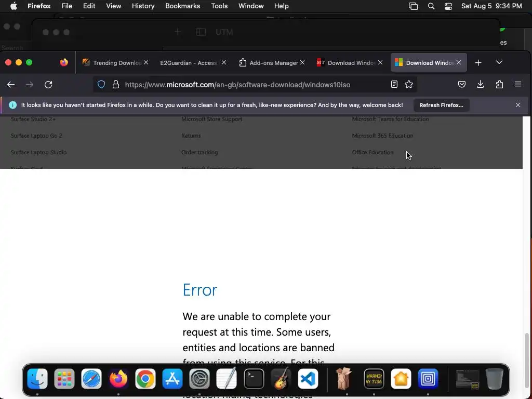532x399 pixels.
Task: Click the plus button in the UTM window
Action: (178, 32)
